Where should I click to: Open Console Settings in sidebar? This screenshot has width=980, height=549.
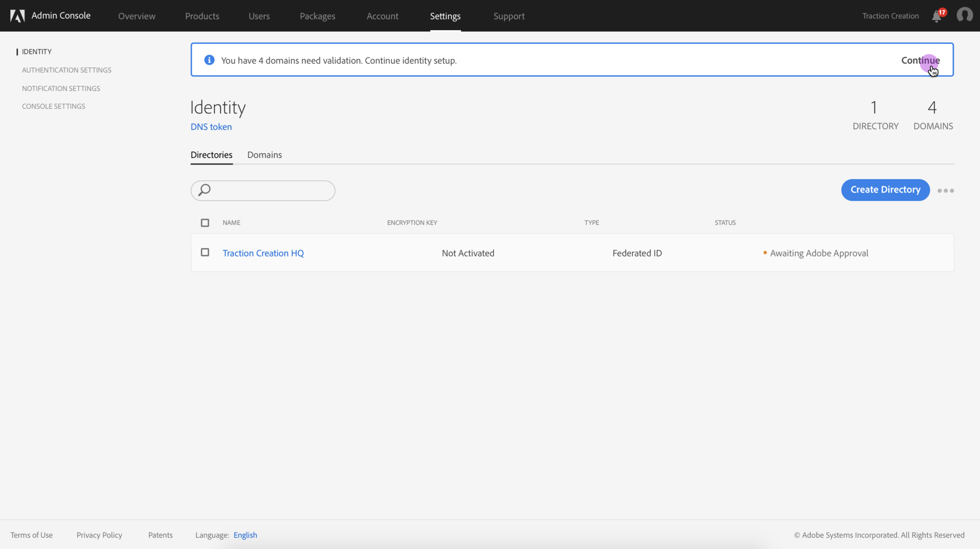54,106
